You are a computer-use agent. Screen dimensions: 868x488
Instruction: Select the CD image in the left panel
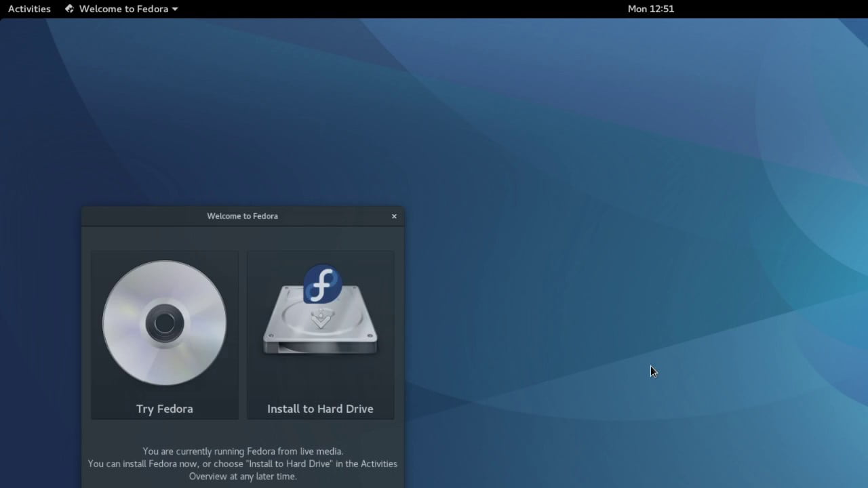(164, 323)
